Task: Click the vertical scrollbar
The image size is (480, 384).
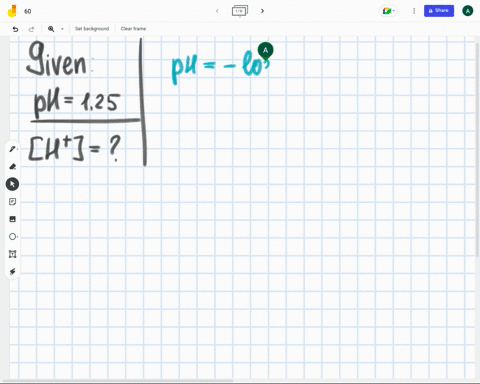Action: point(478,150)
